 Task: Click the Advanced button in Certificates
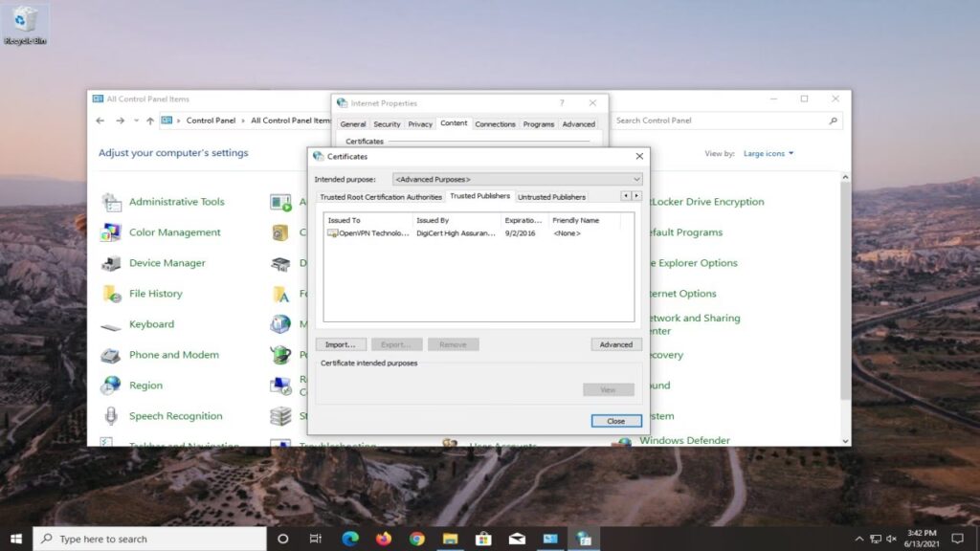[x=615, y=344]
